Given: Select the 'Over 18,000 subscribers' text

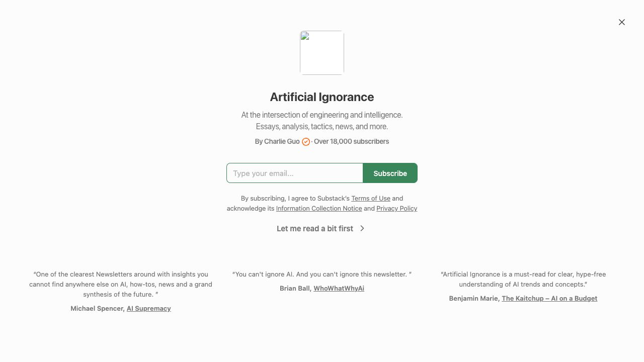Looking at the screenshot, I should click(x=351, y=141).
